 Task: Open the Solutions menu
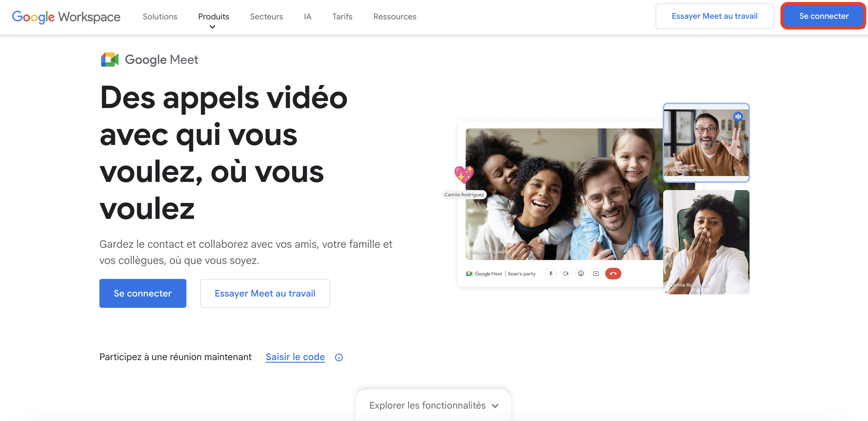[160, 16]
